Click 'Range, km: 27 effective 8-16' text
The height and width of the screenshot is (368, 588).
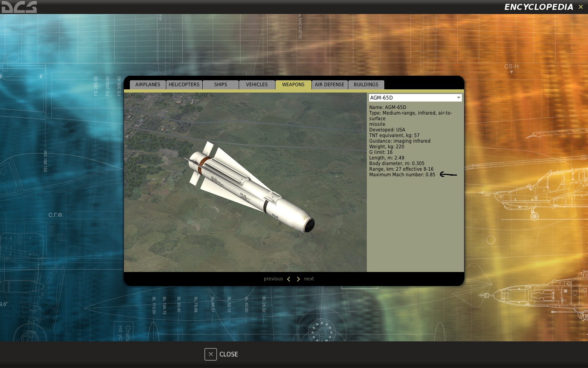[401, 169]
